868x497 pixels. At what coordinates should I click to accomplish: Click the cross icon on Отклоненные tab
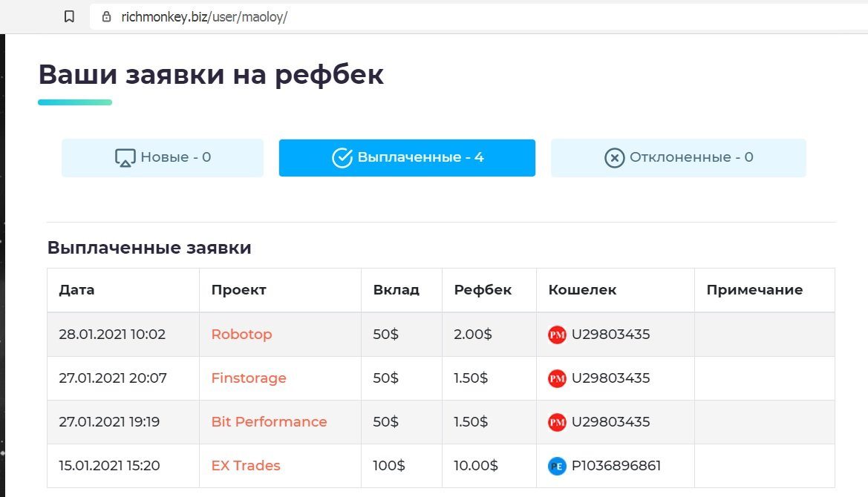(x=615, y=157)
